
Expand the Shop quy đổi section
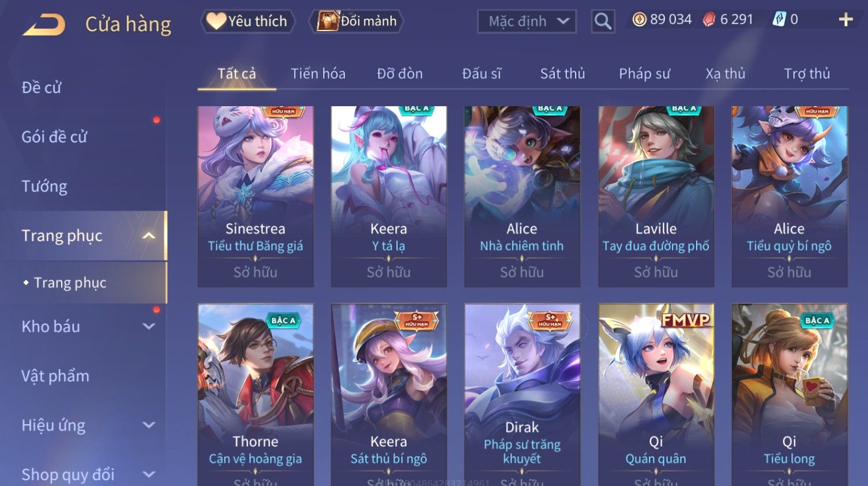tap(149, 474)
